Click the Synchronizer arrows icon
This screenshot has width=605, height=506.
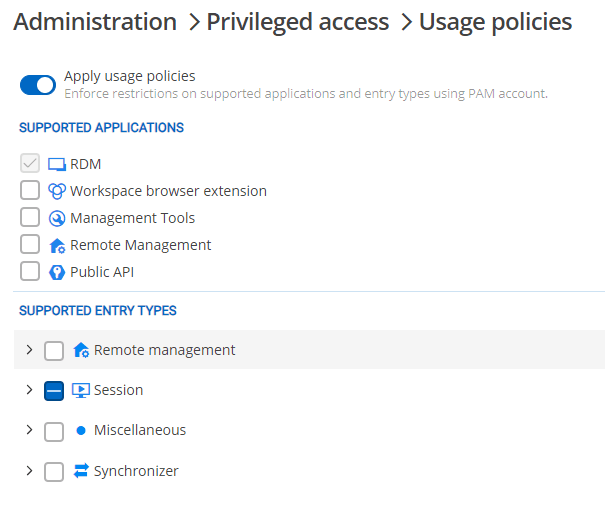click(81, 470)
